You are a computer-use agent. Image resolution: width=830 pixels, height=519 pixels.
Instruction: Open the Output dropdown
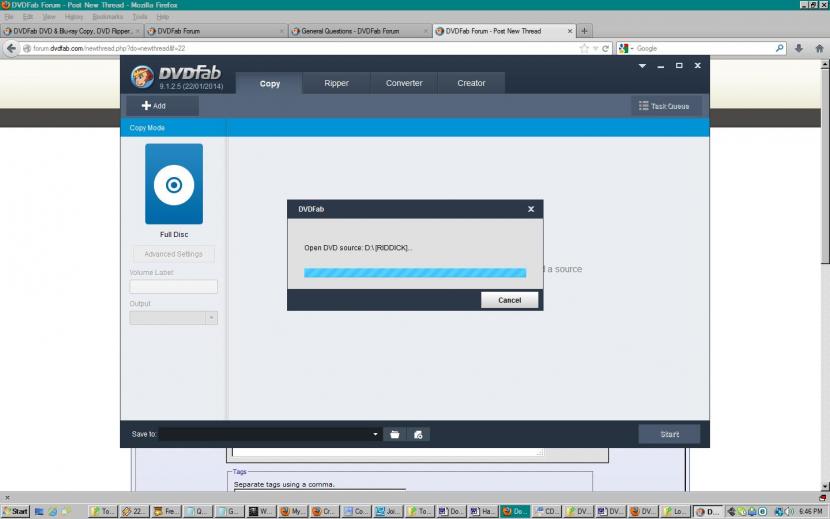210,318
